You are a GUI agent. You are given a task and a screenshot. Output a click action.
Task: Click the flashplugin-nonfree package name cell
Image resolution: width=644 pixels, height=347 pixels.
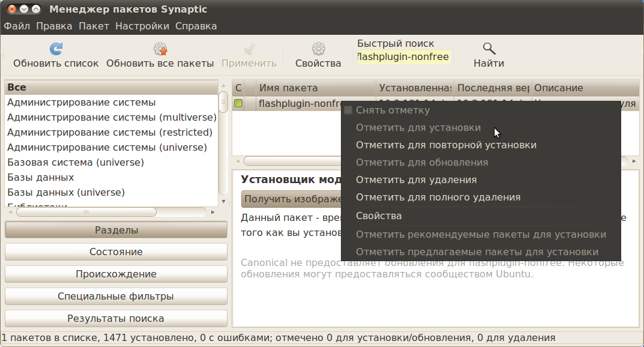coord(300,103)
